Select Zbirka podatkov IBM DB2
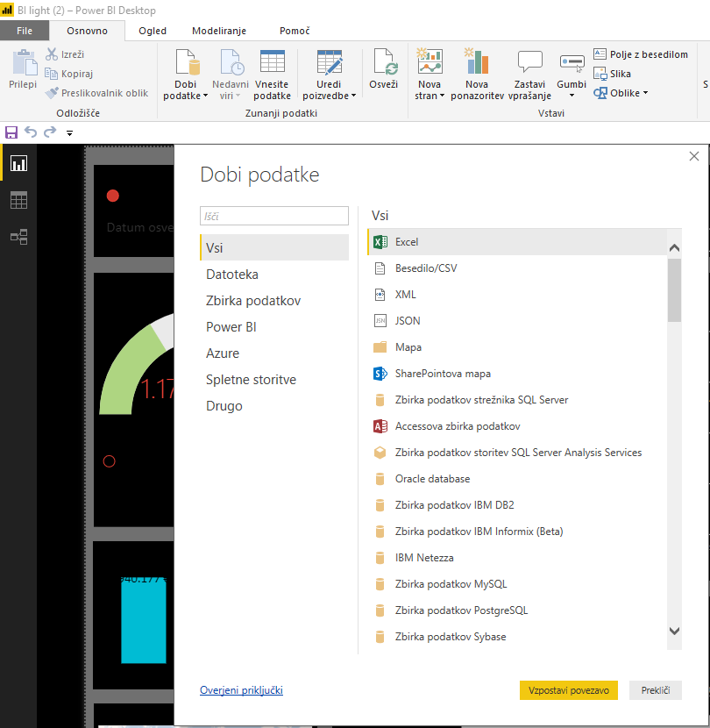This screenshot has width=710, height=728. 517,505
